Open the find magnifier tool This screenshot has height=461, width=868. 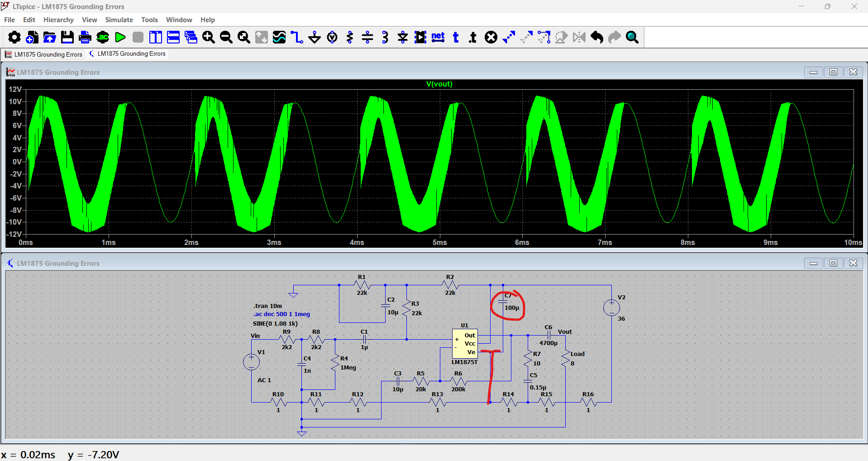coord(632,37)
